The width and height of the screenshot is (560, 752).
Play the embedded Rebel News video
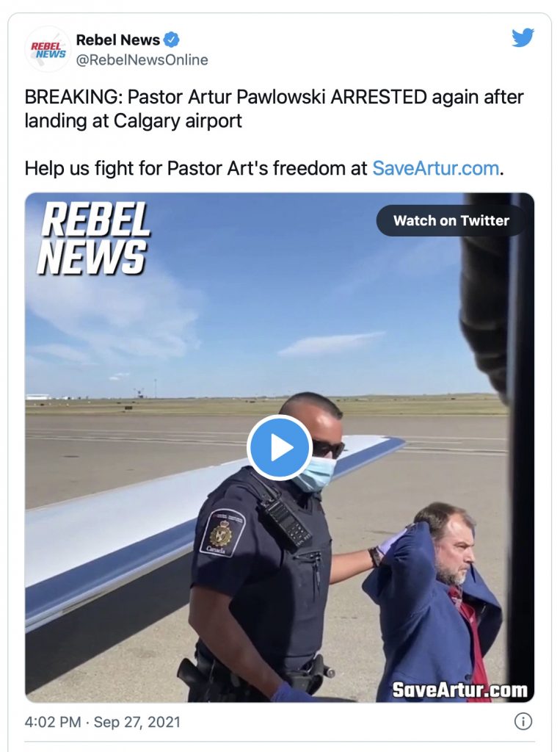point(280,447)
